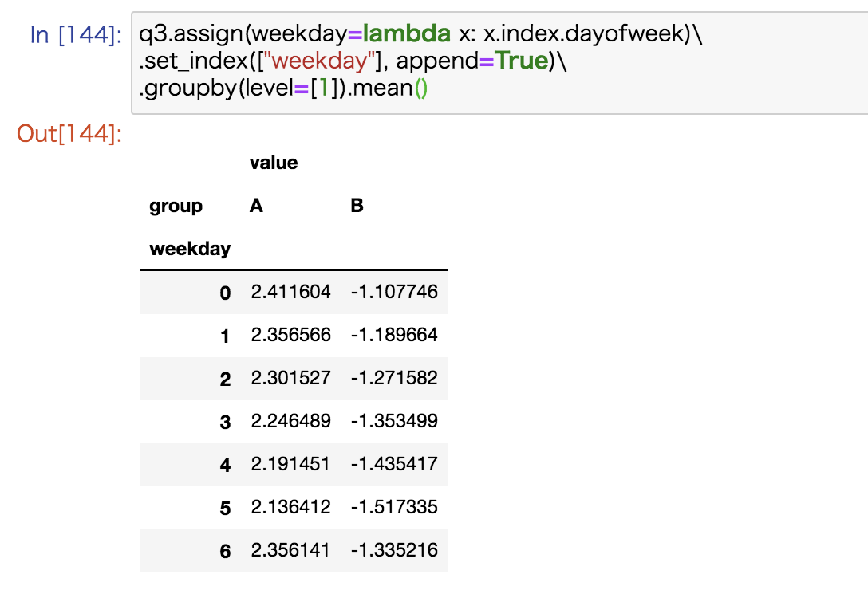Click the value column header

point(274,163)
